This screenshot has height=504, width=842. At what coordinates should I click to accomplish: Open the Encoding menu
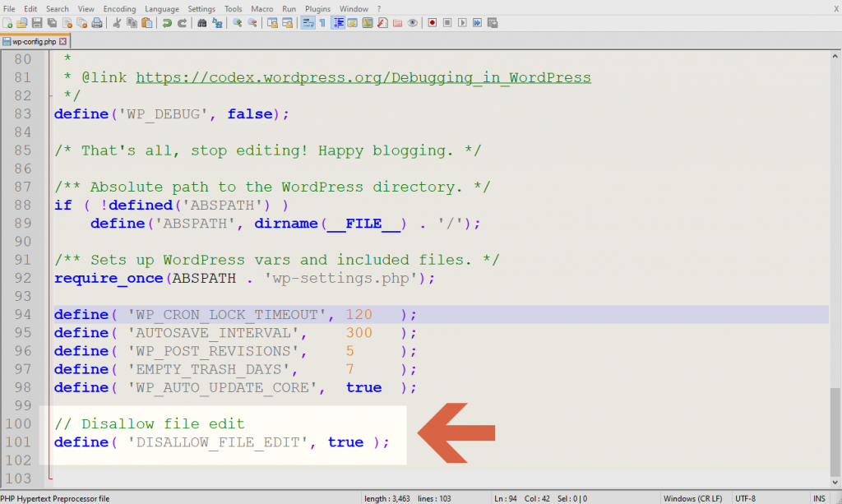click(119, 8)
